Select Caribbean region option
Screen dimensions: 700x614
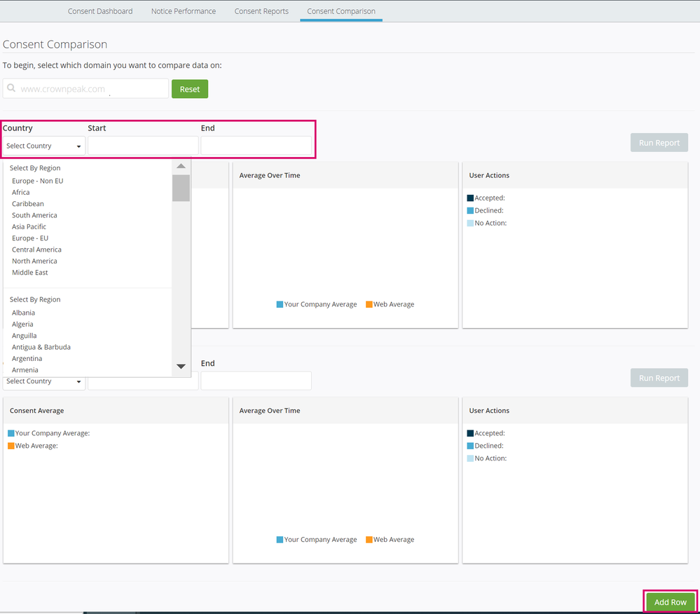pos(28,204)
